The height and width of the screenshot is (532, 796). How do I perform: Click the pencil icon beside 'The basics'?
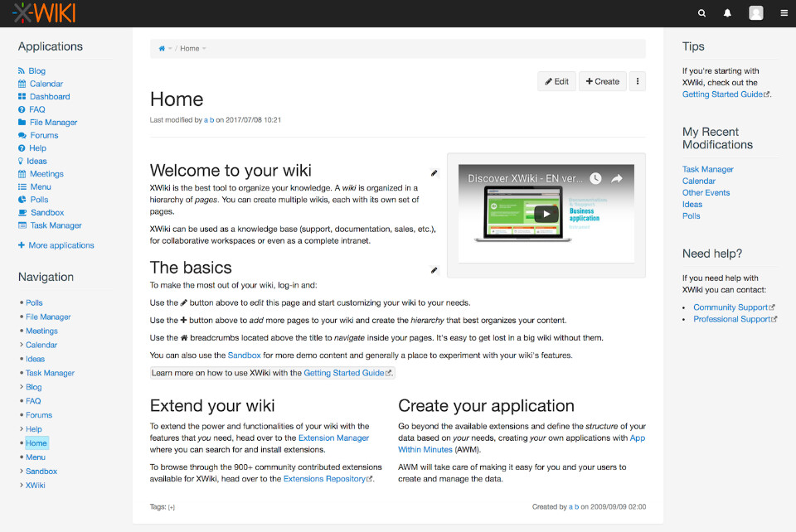(434, 270)
